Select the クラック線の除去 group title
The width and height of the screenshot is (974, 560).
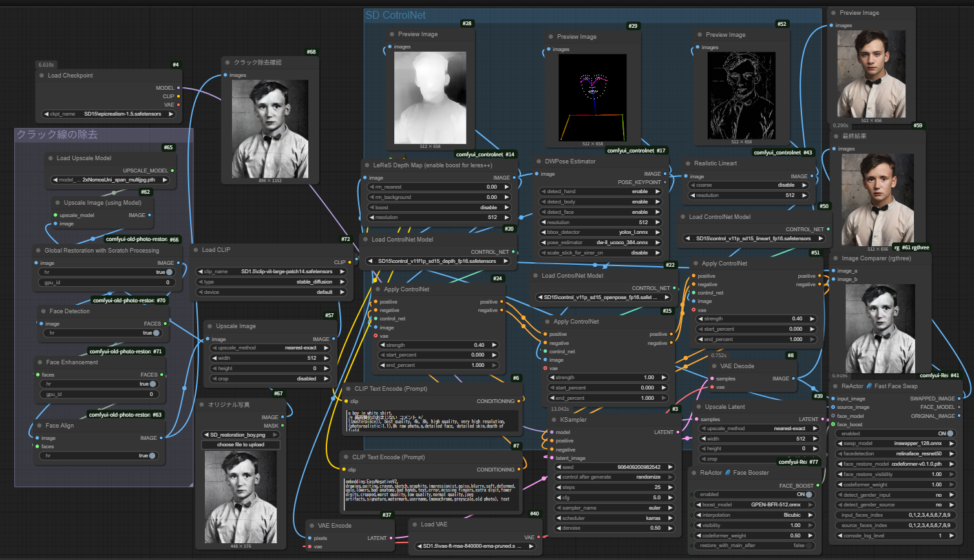pyautogui.click(x=57, y=134)
